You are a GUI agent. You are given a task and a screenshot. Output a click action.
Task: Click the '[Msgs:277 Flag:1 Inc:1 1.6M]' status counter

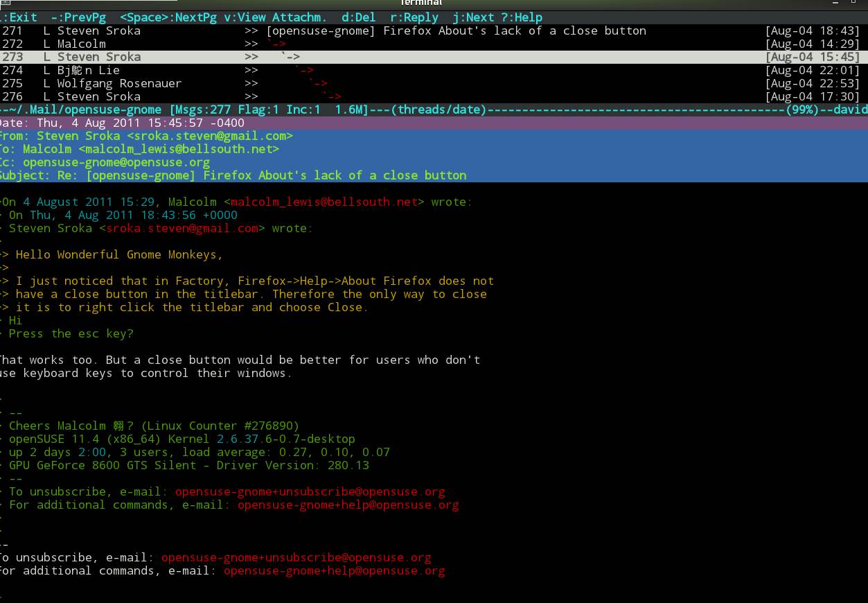(269, 110)
